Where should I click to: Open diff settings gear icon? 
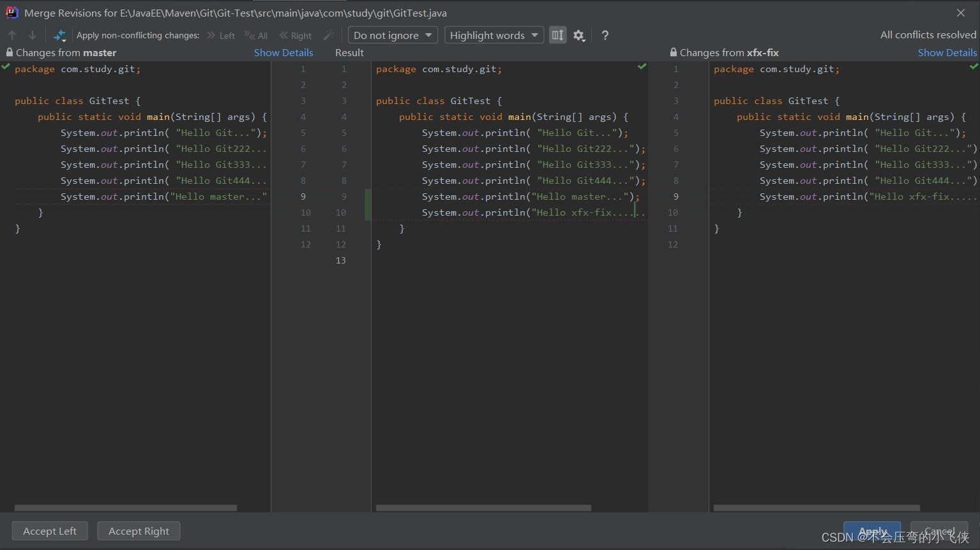tap(579, 36)
